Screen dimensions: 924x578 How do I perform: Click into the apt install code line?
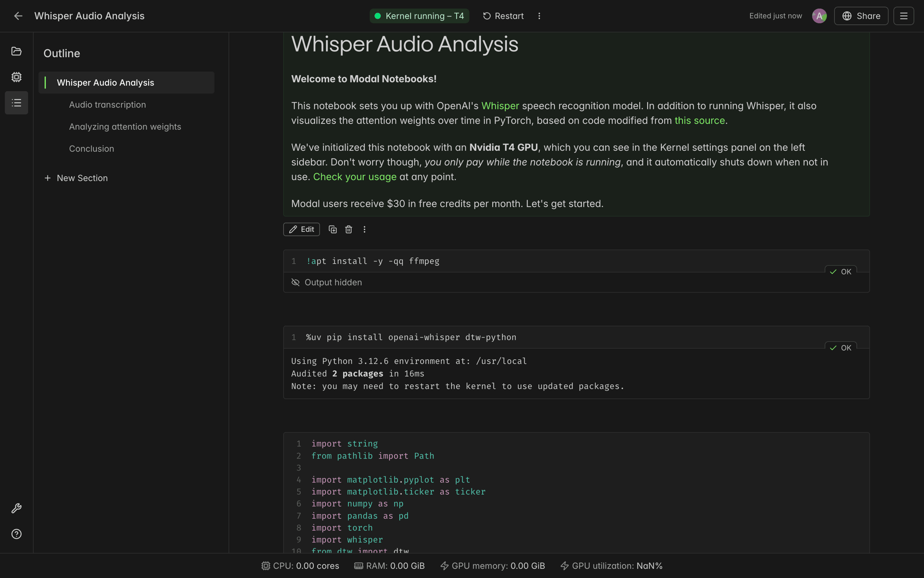(x=373, y=261)
